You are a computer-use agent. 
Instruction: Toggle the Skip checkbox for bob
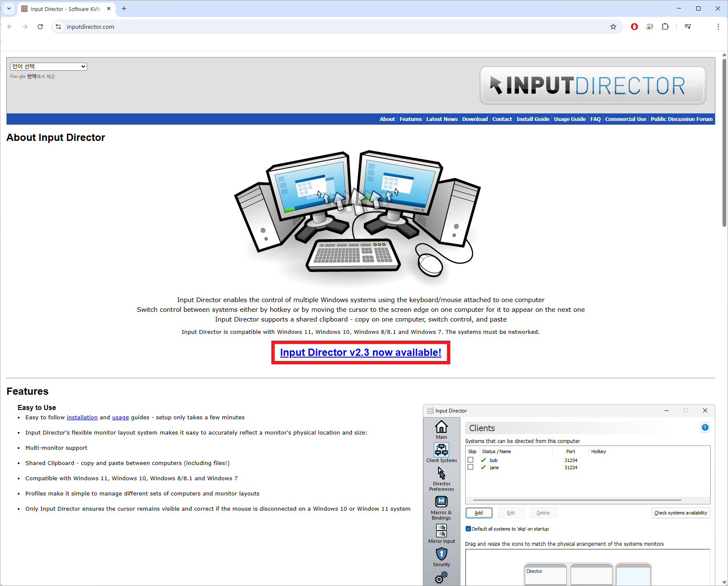[470, 460]
